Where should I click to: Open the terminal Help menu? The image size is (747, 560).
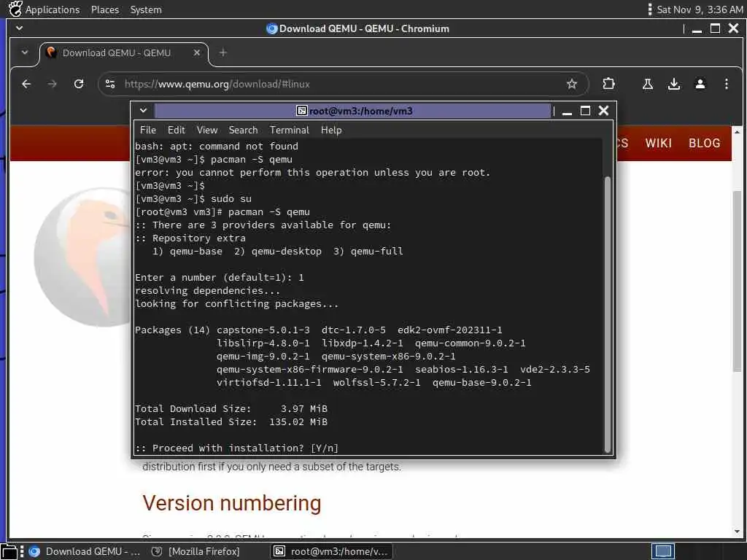pyautogui.click(x=331, y=130)
